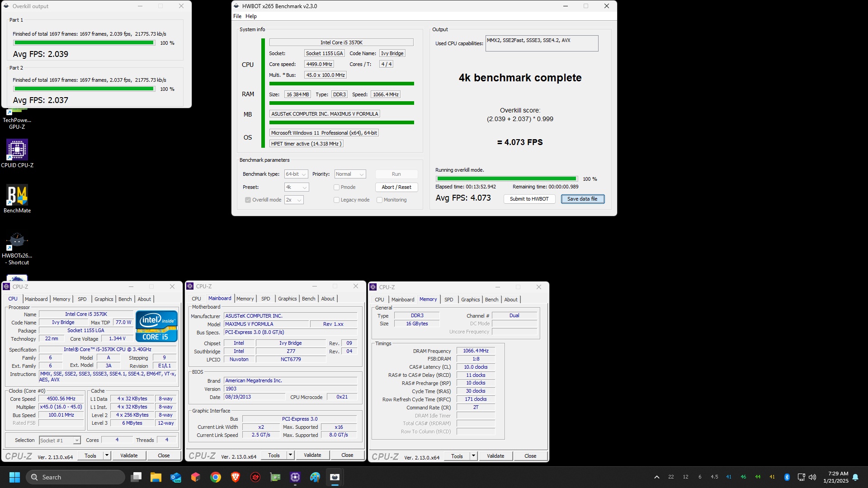Enable the Monitoring checkbox
This screenshot has height=488, width=868.
pos(379,200)
